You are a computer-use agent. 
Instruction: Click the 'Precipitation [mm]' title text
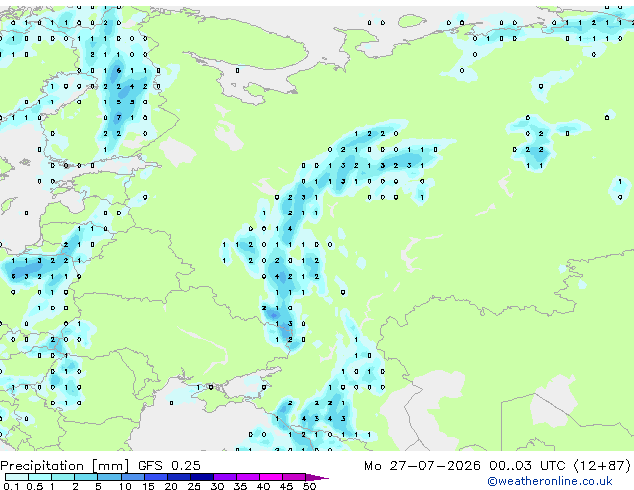point(65,466)
